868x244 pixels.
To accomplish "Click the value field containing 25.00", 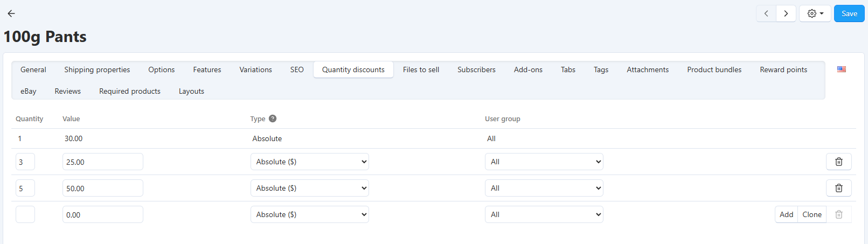I will tap(103, 162).
